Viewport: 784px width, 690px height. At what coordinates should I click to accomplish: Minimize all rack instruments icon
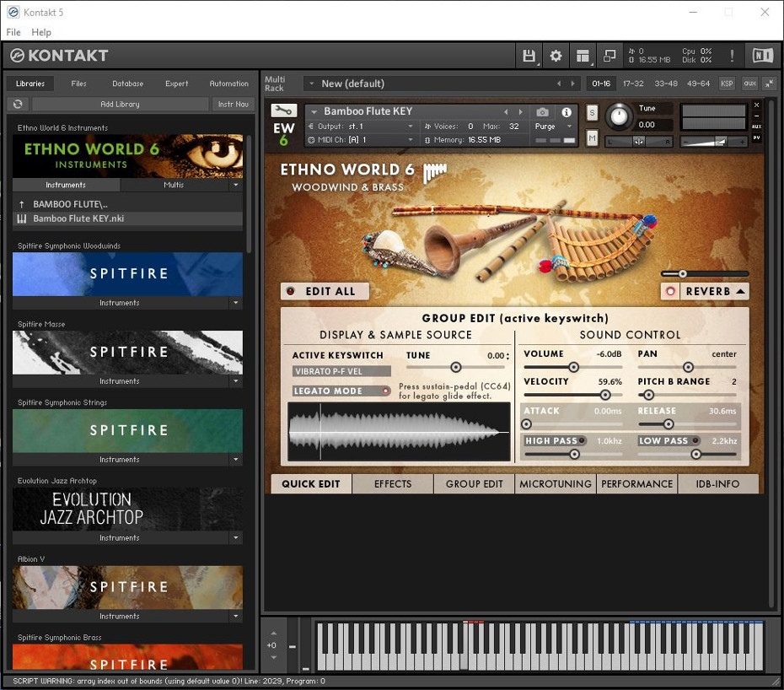(769, 84)
